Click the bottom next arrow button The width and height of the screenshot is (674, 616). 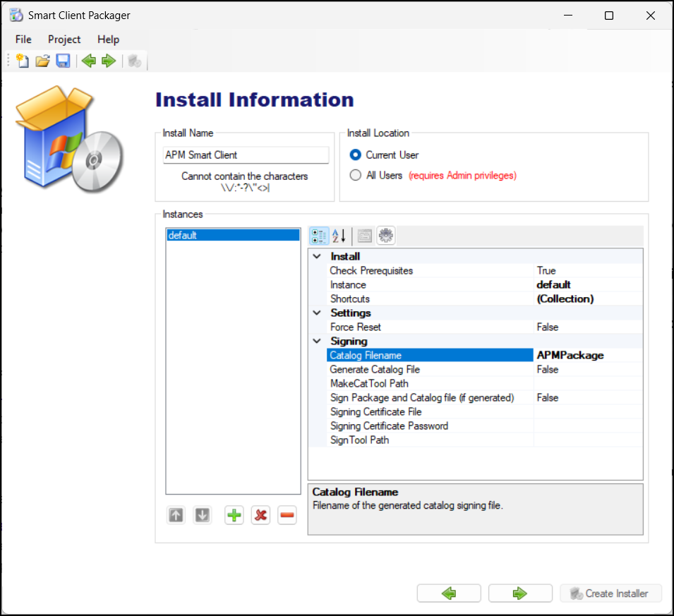coord(520,593)
